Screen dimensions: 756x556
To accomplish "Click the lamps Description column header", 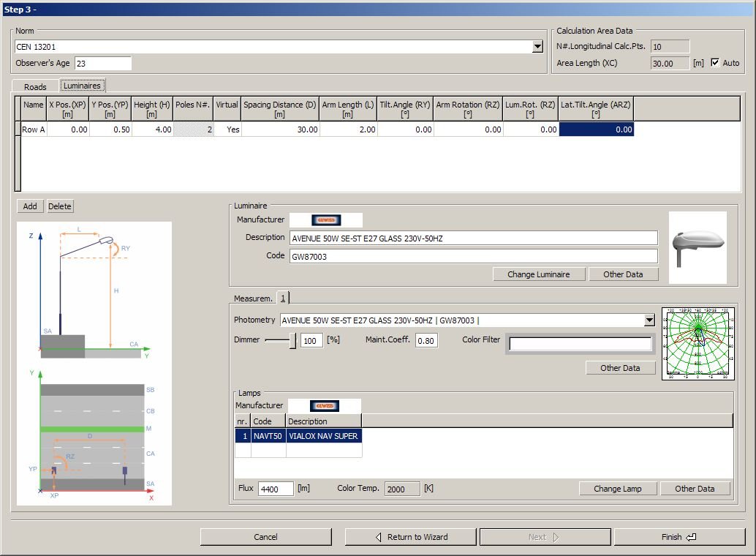I will click(x=323, y=421).
